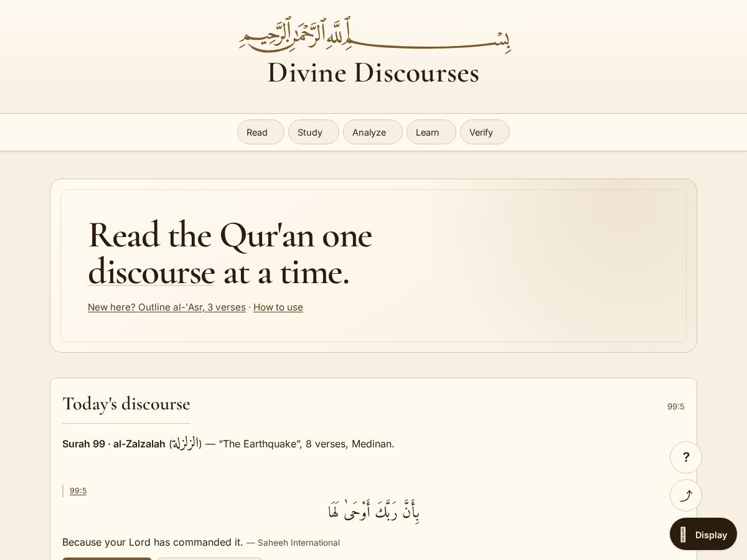Click the underlined word 'discourse' in headline
Viewport: 747px width, 560px height.
(x=151, y=273)
